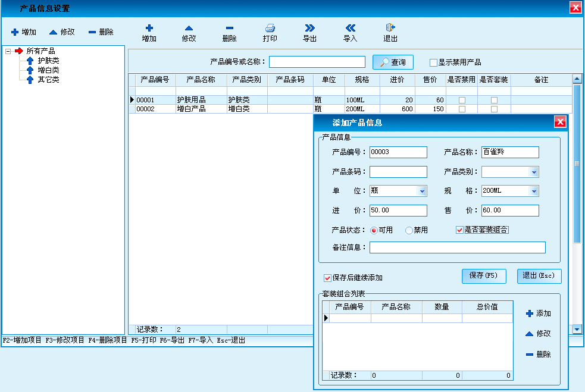Click the 打印 (Print) toolbar icon
The width and height of the screenshot is (585, 392).
270,28
